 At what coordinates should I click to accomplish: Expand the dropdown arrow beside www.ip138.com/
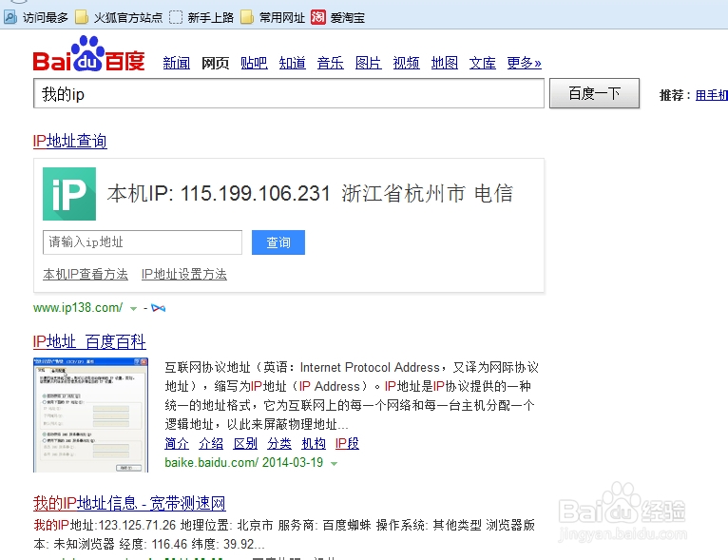click(x=133, y=308)
